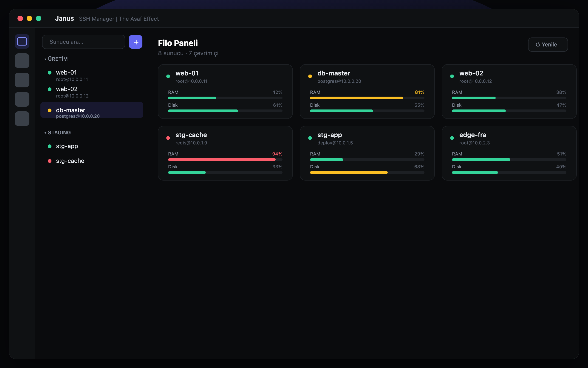
Task: Select web-02 in the server list
Action: tap(92, 92)
